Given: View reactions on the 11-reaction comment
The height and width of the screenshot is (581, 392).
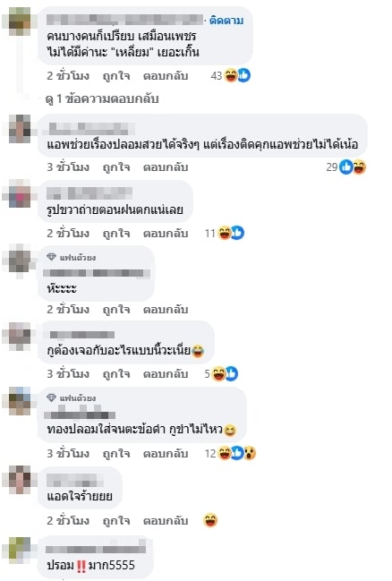Looking at the screenshot, I should [x=231, y=233].
